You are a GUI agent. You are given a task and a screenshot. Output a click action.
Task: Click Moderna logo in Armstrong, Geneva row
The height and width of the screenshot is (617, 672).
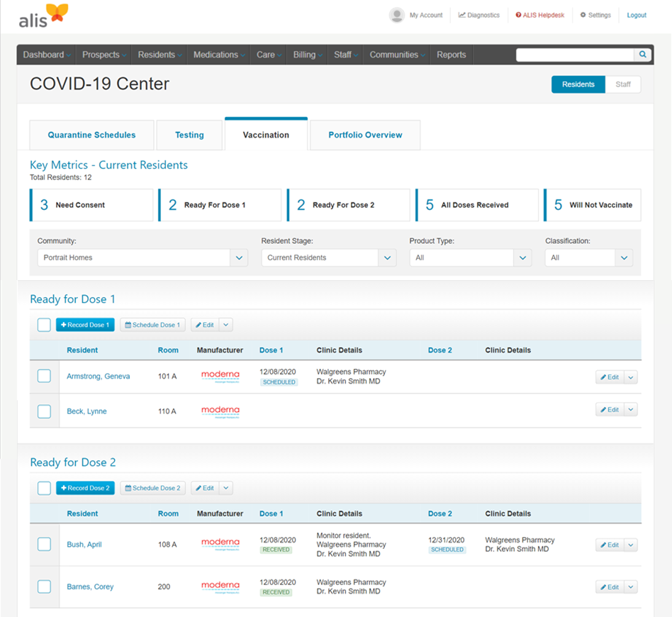220,376
